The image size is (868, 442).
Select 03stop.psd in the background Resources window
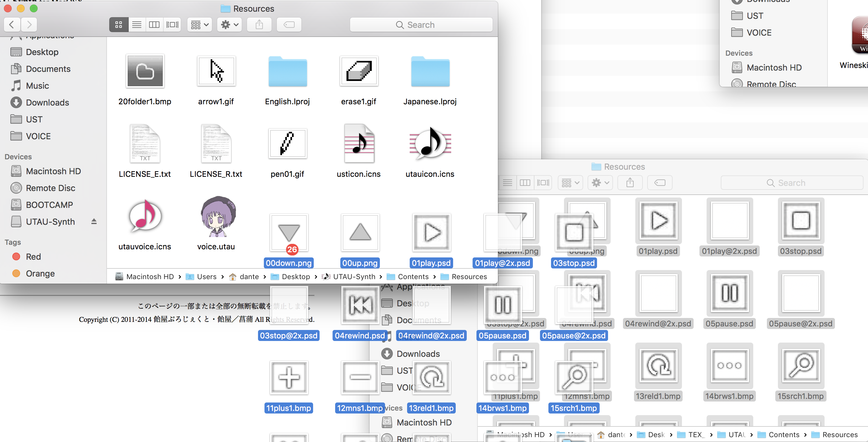click(801, 221)
